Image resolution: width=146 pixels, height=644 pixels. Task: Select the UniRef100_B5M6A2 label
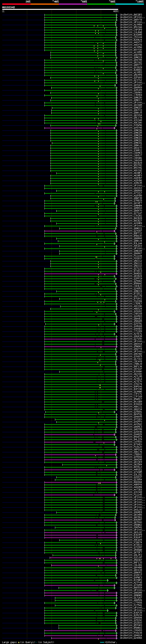pos(131,284)
